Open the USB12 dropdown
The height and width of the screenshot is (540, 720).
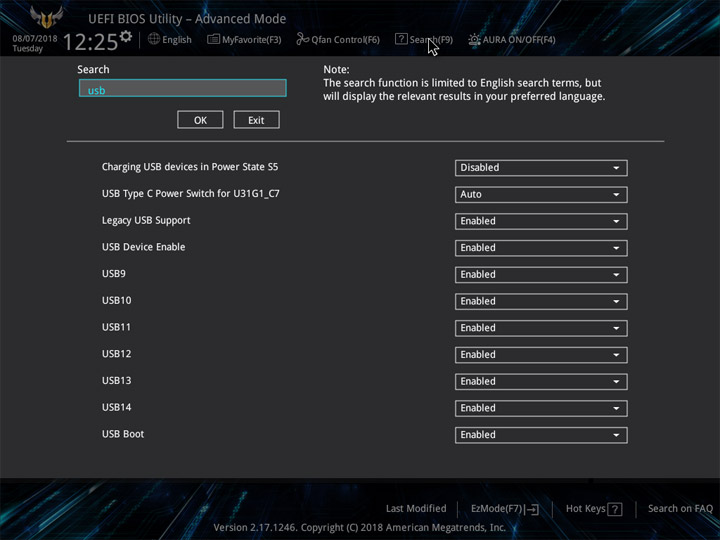coord(541,354)
